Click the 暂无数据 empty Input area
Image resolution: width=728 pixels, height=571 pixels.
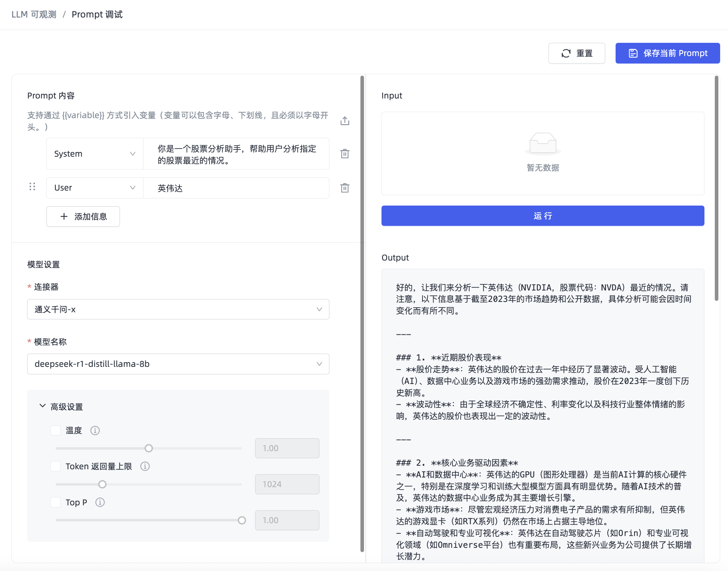pos(543,153)
